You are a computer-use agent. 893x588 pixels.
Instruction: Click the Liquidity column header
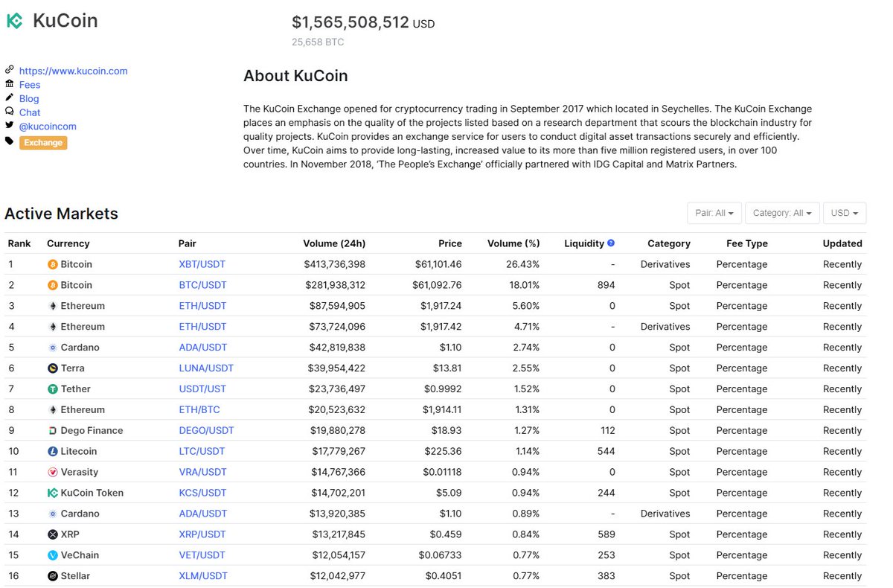point(584,243)
